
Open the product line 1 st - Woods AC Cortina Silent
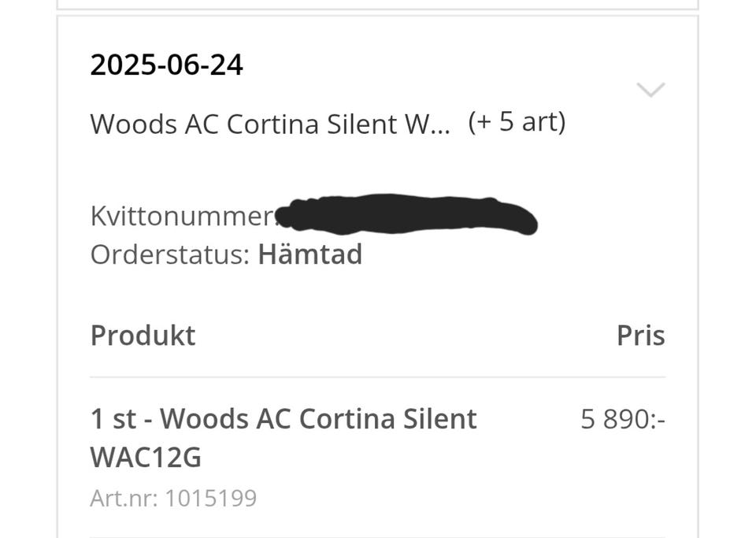coord(283,418)
